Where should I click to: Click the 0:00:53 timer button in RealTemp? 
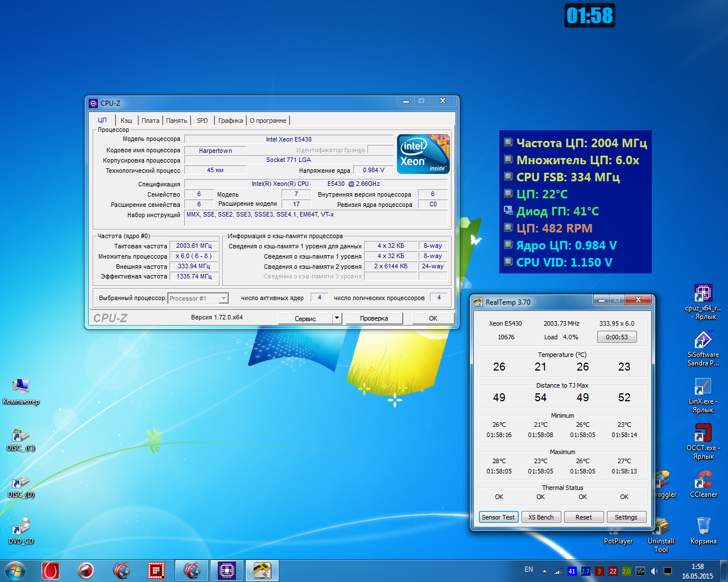(617, 337)
